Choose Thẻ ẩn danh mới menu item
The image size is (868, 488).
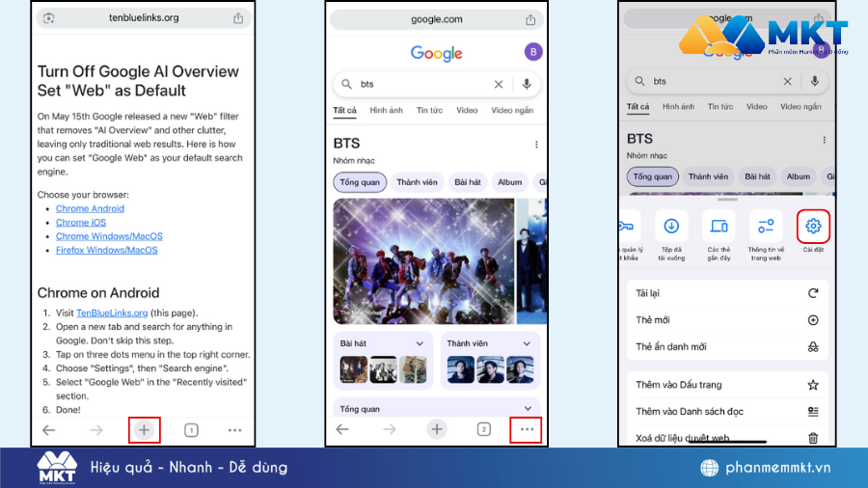click(727, 347)
